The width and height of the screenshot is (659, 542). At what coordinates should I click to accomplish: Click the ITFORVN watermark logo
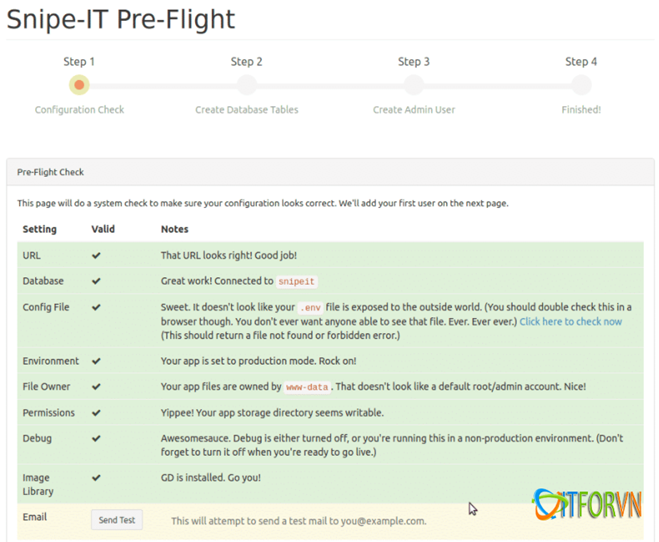(x=588, y=506)
